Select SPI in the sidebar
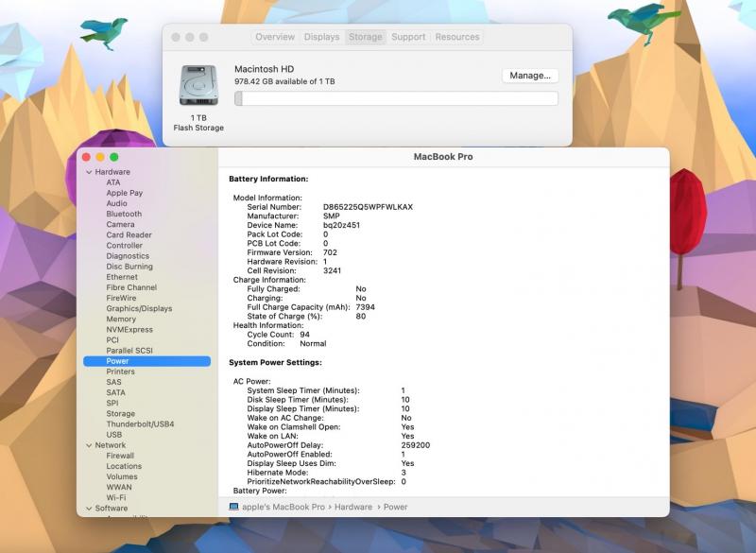This screenshot has height=553, width=756. (112, 404)
